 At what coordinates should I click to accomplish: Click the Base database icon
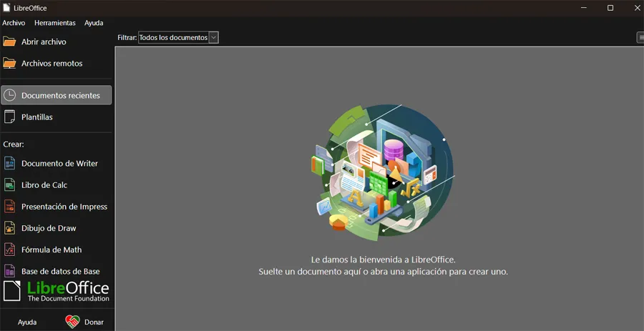click(x=9, y=271)
